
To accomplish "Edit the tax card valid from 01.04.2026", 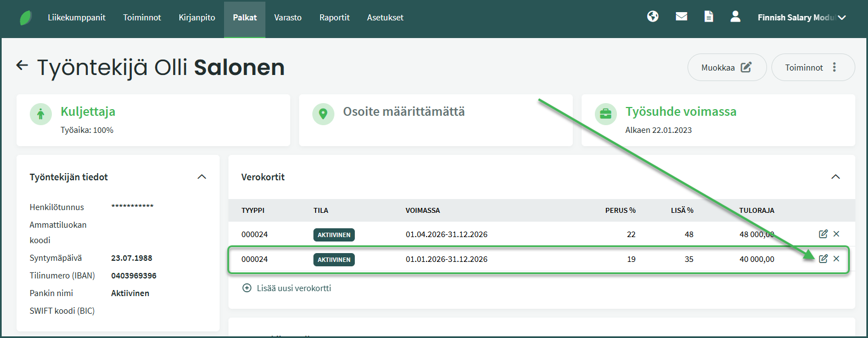I will (823, 234).
